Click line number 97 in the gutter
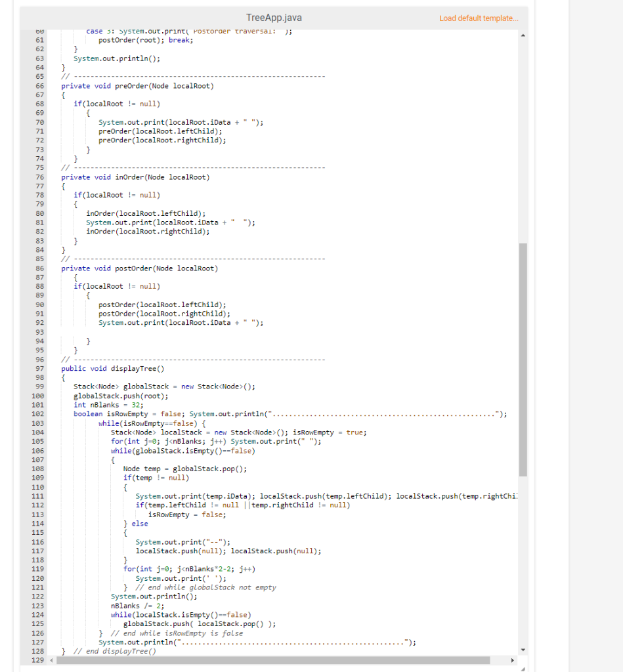The width and height of the screenshot is (623, 672). (x=40, y=368)
